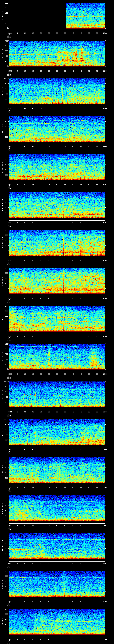Click the '7:11:00' start time label
The image size is (114, 644).
tap(9, 109)
